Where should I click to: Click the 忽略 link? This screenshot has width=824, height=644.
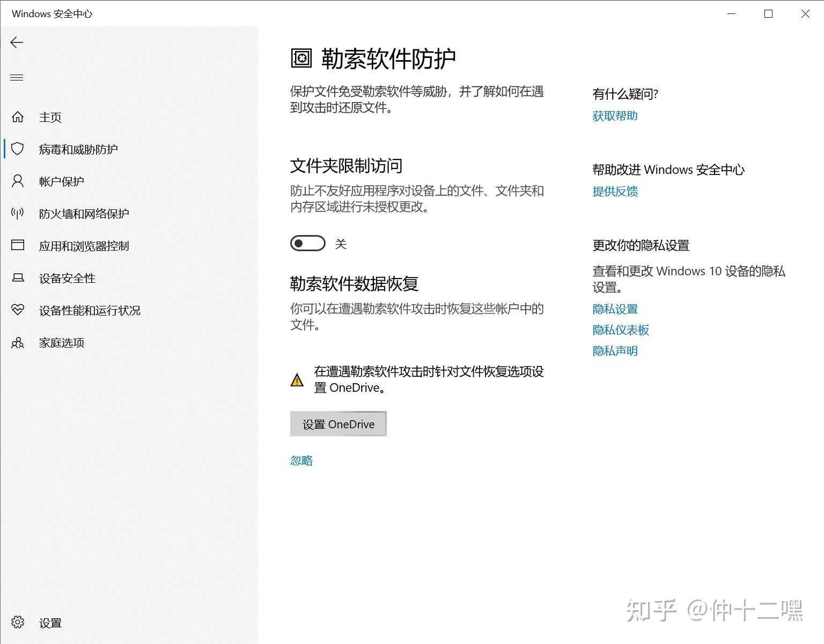tap(301, 460)
